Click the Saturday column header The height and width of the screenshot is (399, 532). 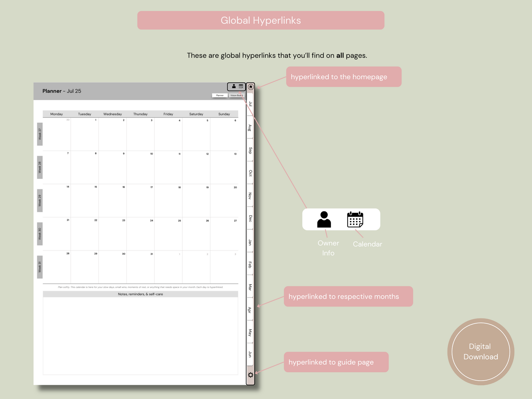tap(196, 114)
